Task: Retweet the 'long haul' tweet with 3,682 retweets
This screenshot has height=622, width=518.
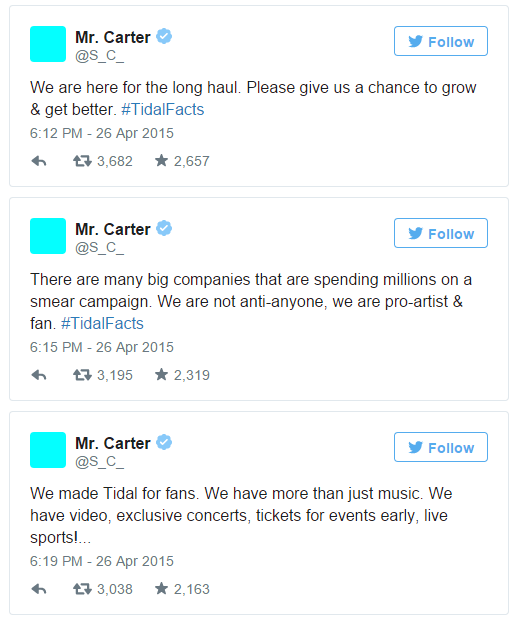Action: tap(82, 161)
